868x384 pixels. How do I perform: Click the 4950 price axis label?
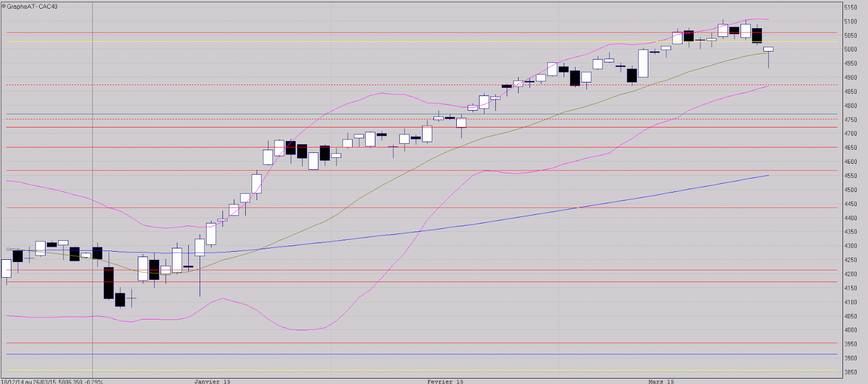point(850,63)
